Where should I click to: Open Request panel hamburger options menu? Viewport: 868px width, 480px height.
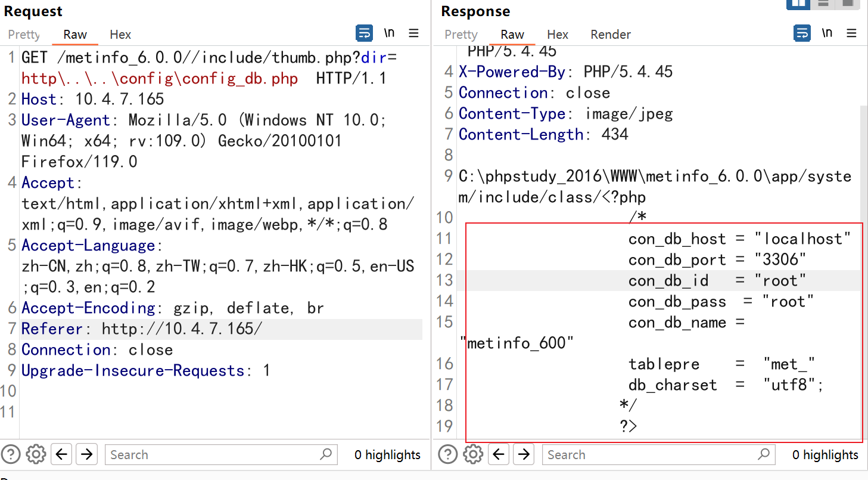click(x=414, y=33)
